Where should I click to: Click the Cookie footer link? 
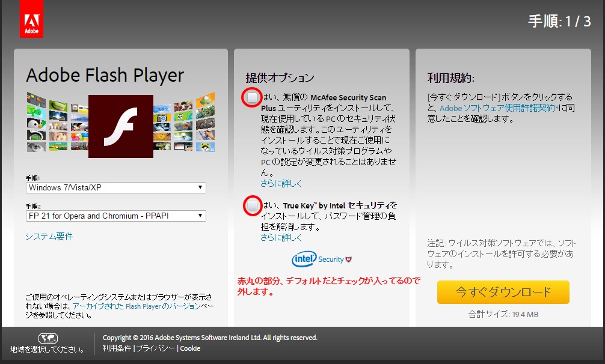click(x=190, y=348)
